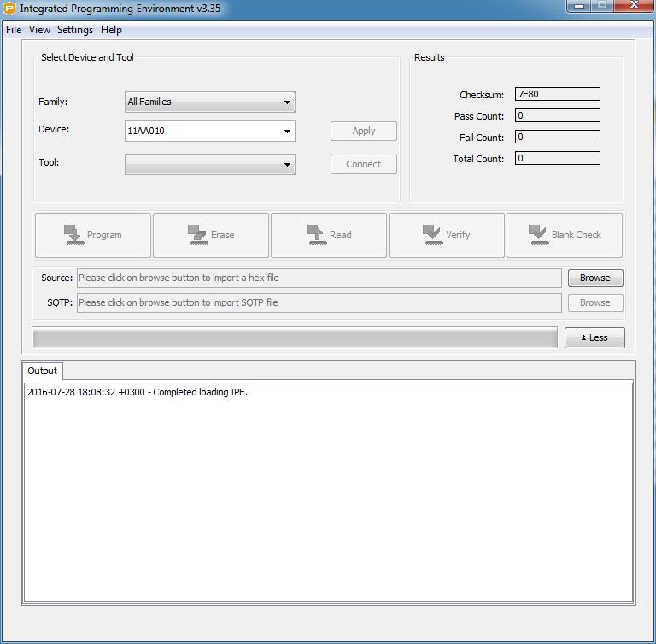Collapse the panel with Less button
Screen dimensions: 656x644
coord(594,337)
